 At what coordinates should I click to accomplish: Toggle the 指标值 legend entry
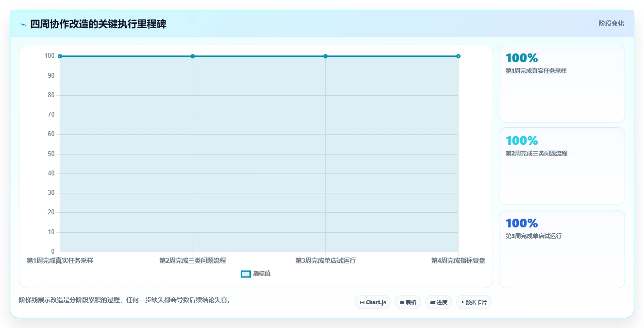[256, 274]
